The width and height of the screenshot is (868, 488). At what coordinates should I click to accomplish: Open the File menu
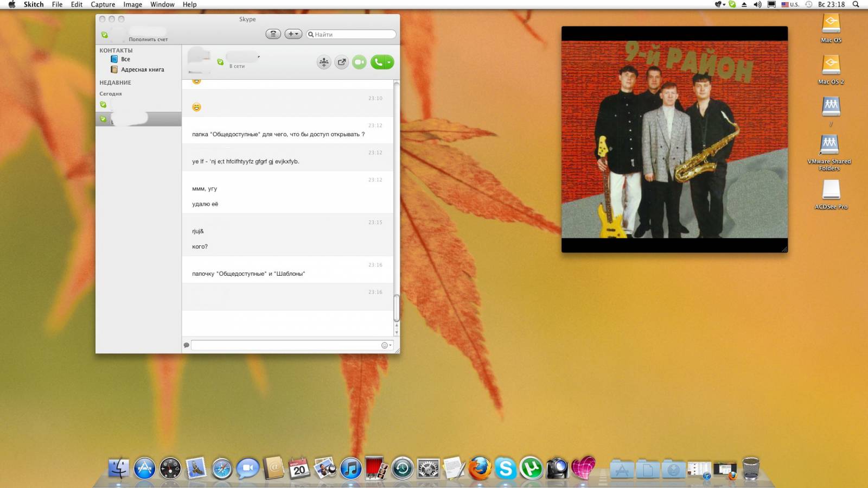pyautogui.click(x=57, y=4)
